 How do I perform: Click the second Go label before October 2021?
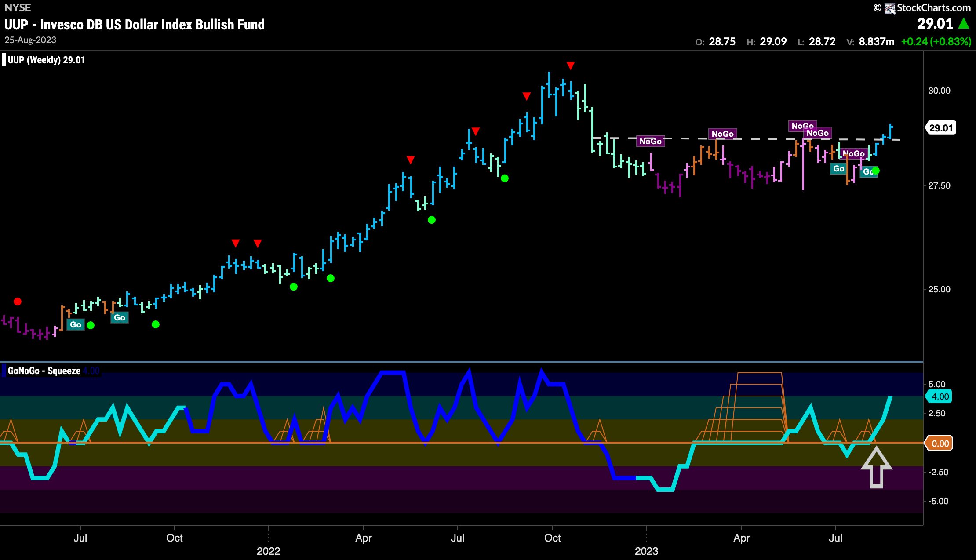(120, 318)
